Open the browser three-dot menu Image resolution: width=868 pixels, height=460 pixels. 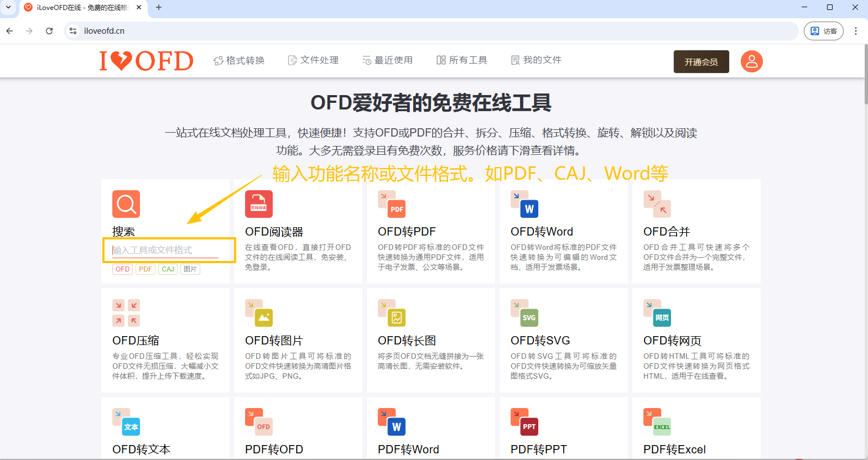point(855,31)
